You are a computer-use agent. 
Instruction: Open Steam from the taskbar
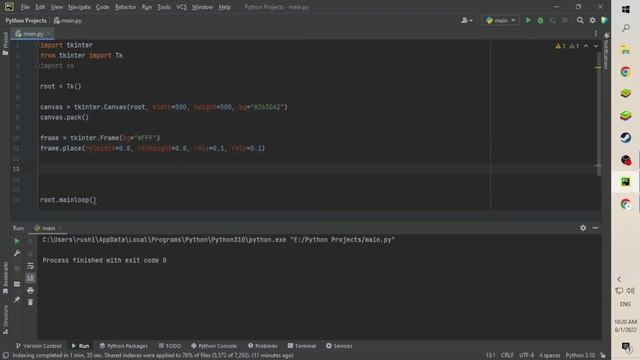pos(625,138)
